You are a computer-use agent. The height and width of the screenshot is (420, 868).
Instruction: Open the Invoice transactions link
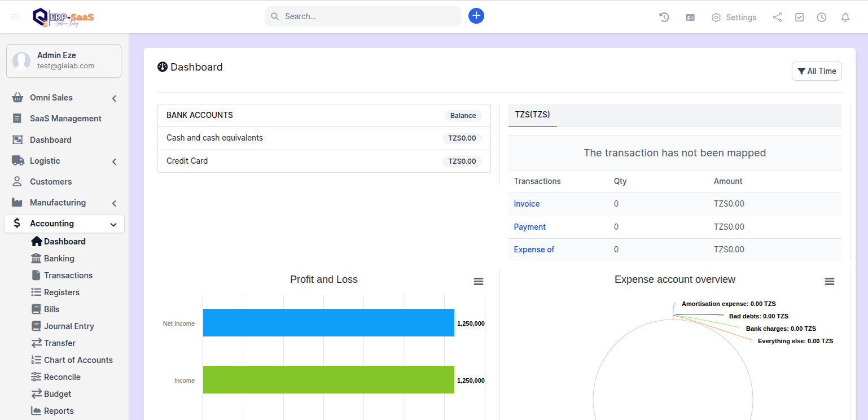tap(526, 204)
